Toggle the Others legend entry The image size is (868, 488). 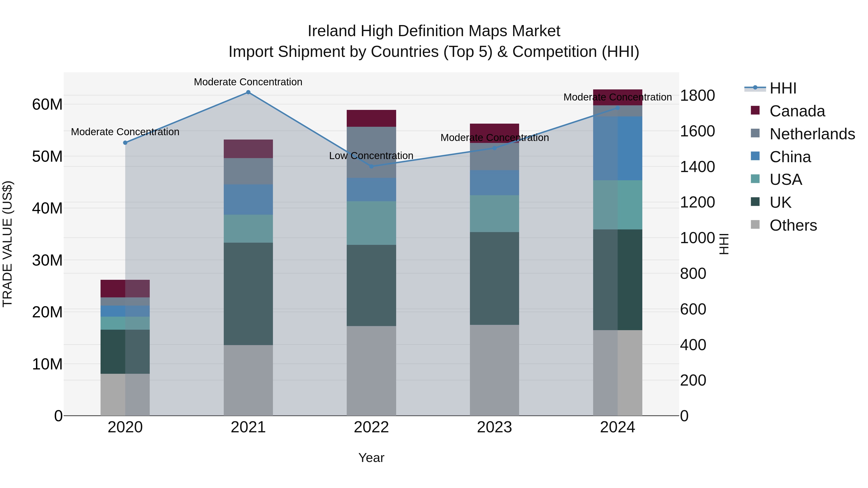784,225
